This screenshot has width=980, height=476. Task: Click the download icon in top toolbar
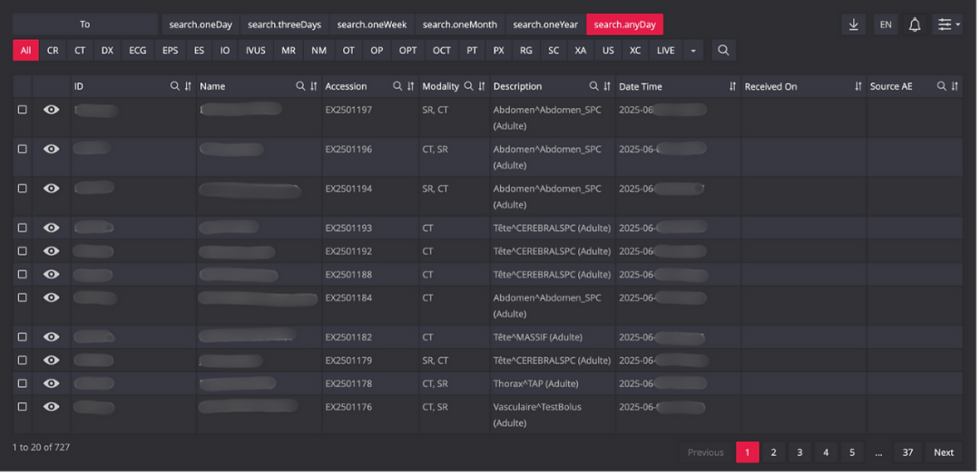[853, 25]
